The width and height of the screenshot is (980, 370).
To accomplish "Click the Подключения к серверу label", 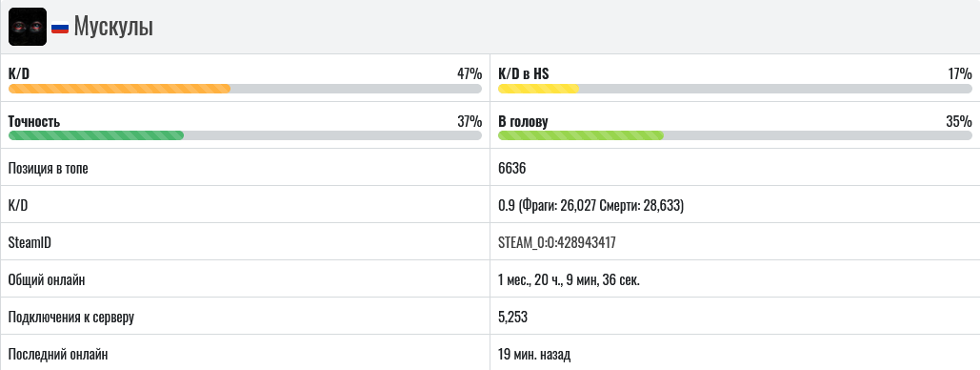I will 71,318.
